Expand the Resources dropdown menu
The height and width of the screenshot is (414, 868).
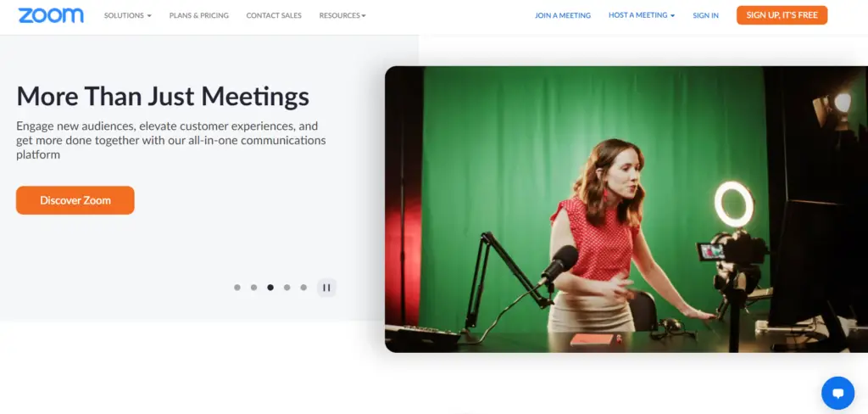pyautogui.click(x=342, y=15)
